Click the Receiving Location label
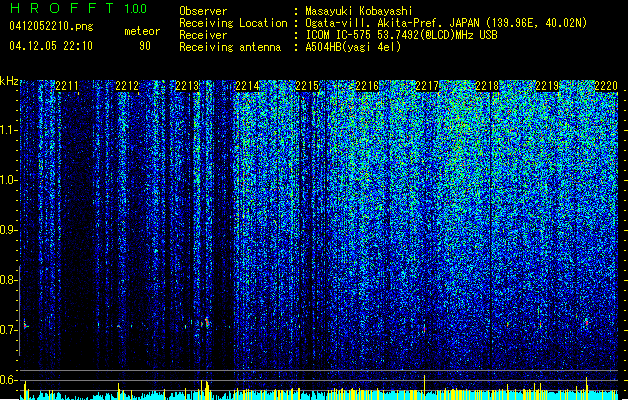The width and height of the screenshot is (629, 400). 233,23
